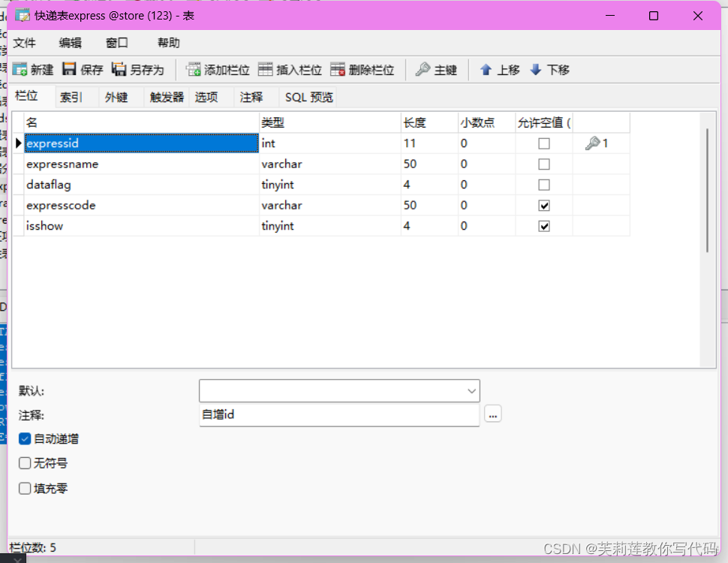
Task: Select the expresscode field name cell
Action: [141, 206]
